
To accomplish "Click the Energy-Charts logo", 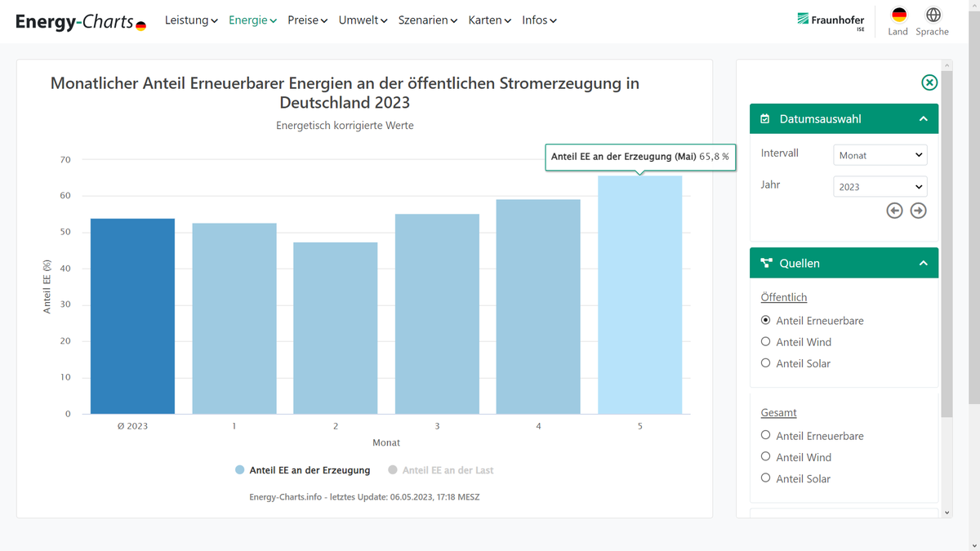I will (x=81, y=22).
